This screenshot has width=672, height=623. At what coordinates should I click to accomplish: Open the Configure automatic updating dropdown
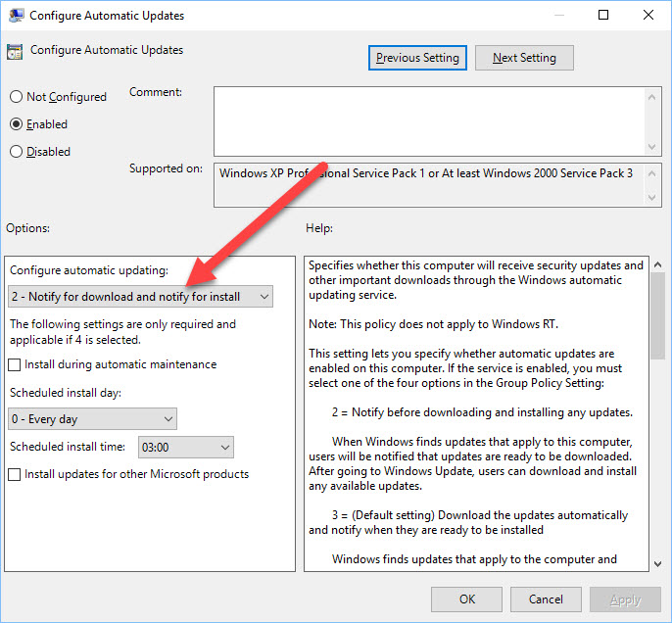tap(140, 297)
